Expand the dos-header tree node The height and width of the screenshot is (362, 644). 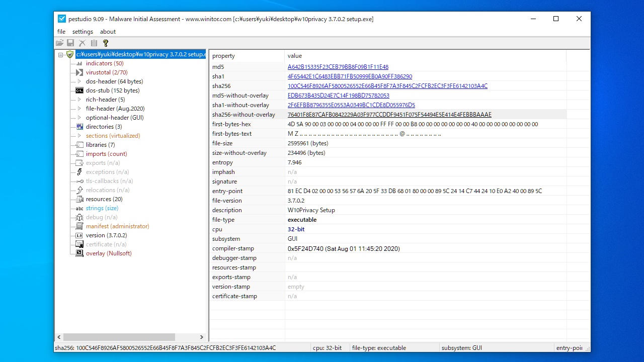coord(79,81)
